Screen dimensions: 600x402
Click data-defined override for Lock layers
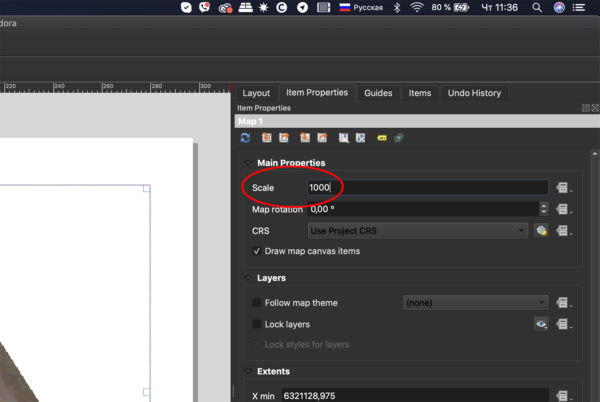pyautogui.click(x=563, y=324)
